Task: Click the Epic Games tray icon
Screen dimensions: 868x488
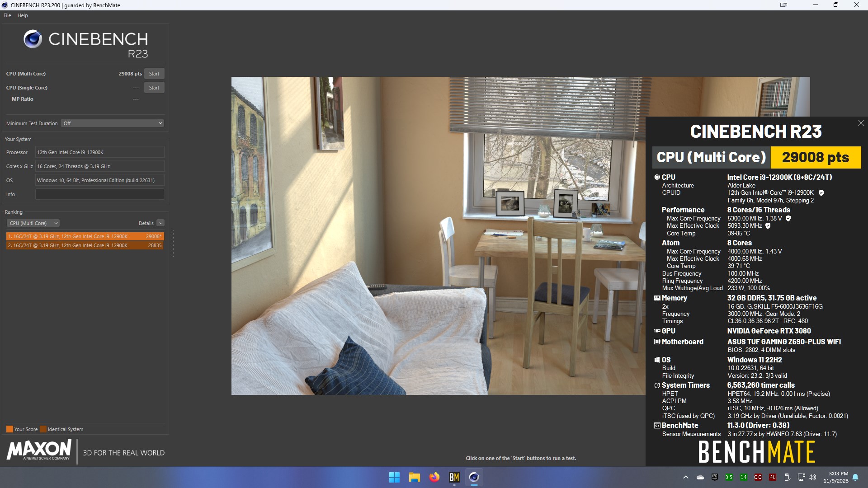Action: tap(715, 477)
